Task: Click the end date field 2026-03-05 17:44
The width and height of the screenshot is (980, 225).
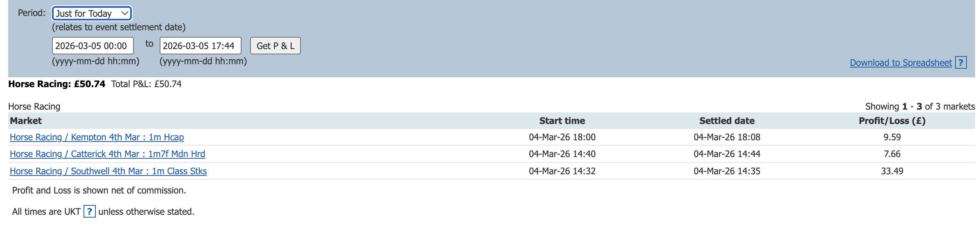Action: [200, 46]
